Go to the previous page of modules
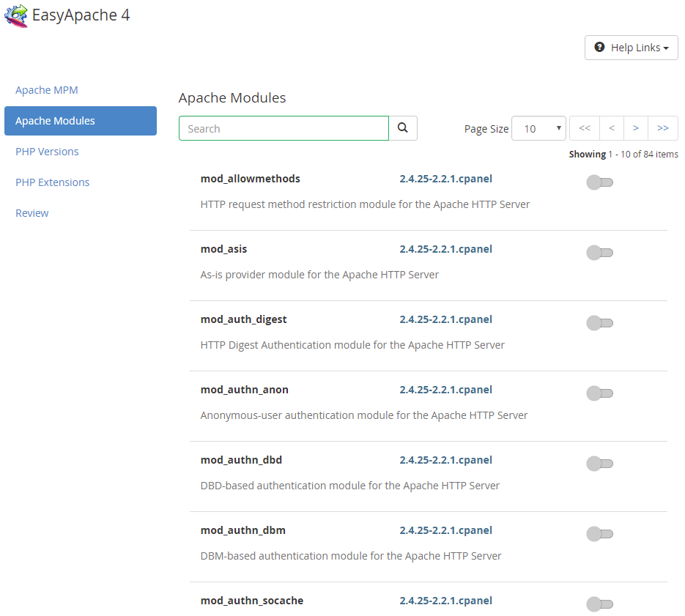The width and height of the screenshot is (685, 616). [x=612, y=128]
